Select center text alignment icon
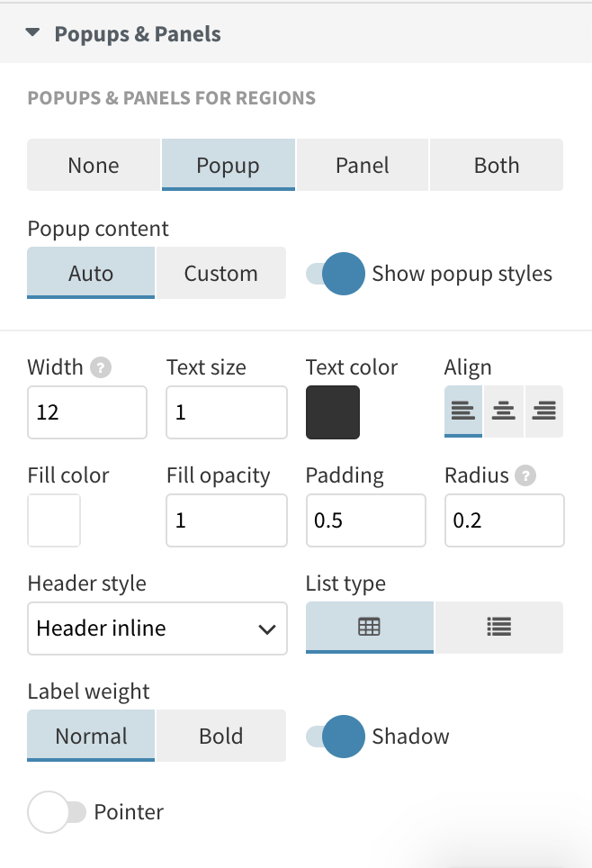The image size is (592, 868). (504, 412)
